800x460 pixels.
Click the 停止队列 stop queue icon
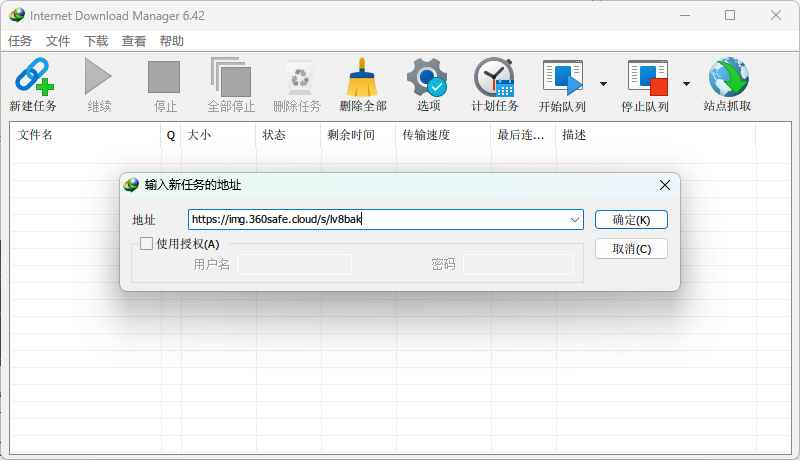[648, 78]
